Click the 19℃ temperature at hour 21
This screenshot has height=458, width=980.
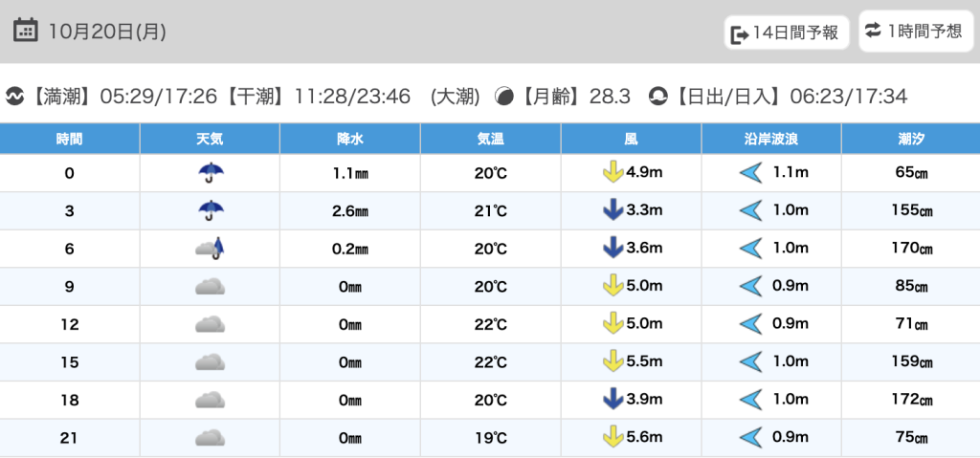[x=491, y=438]
